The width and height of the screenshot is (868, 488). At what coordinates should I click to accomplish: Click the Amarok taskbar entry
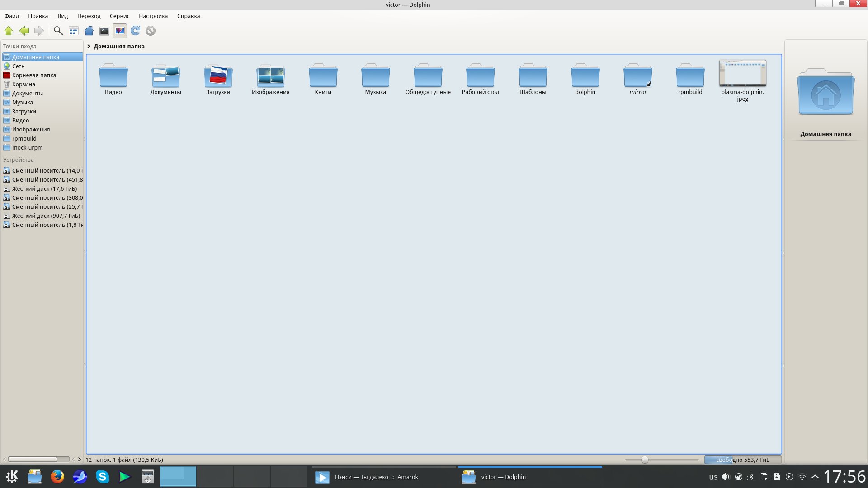[x=375, y=477]
